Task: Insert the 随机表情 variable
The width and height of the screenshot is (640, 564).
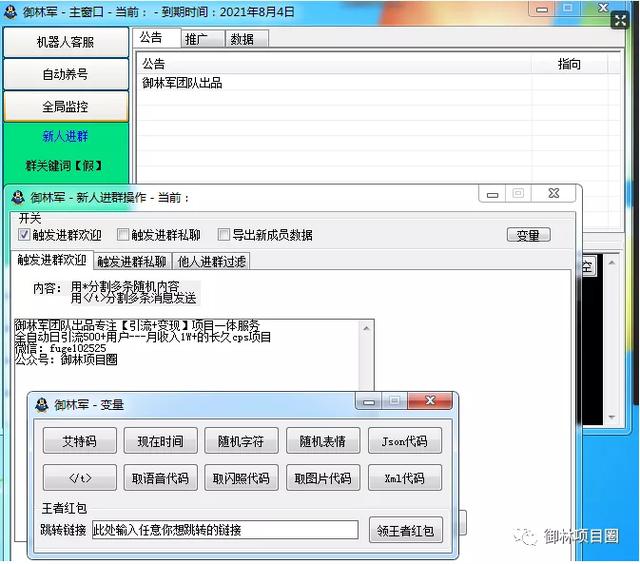Action: coord(323,441)
